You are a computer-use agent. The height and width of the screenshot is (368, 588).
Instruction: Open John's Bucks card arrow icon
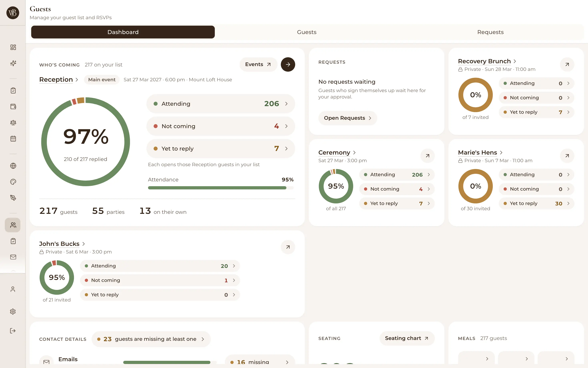pyautogui.click(x=288, y=247)
